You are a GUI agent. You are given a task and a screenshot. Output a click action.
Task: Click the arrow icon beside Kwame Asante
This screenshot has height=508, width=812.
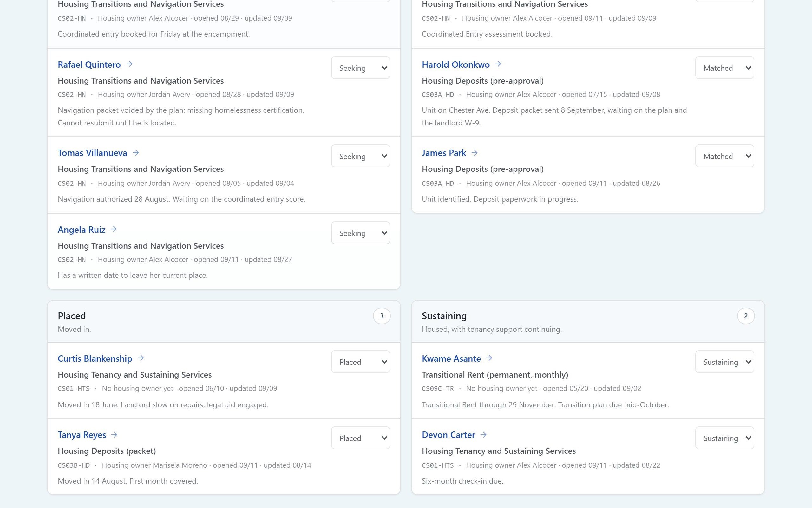(x=489, y=358)
